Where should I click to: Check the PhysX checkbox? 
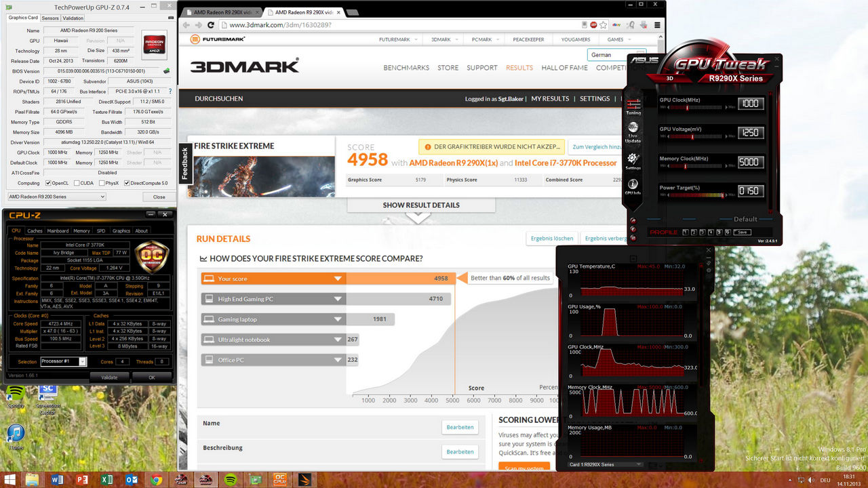[x=101, y=183]
